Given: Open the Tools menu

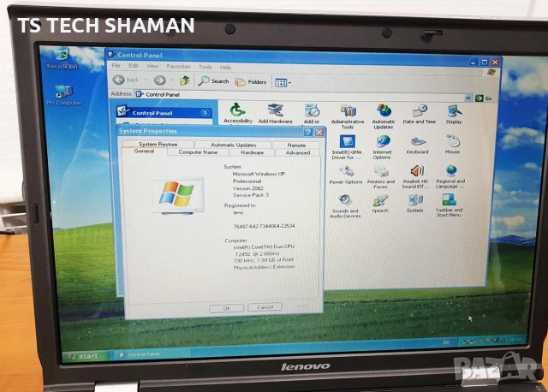Looking at the screenshot, I should pos(205,67).
